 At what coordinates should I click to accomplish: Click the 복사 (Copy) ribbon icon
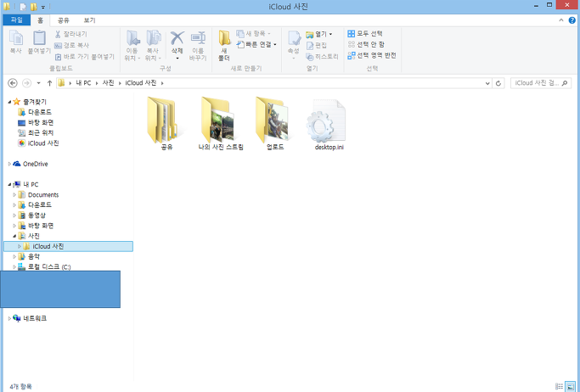[x=16, y=42]
